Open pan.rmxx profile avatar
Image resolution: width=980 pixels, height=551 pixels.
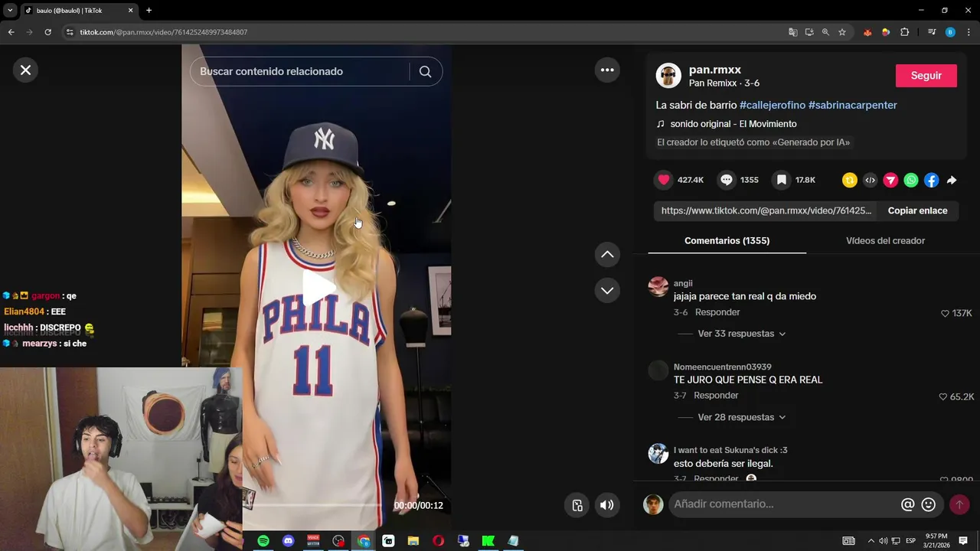pos(668,76)
